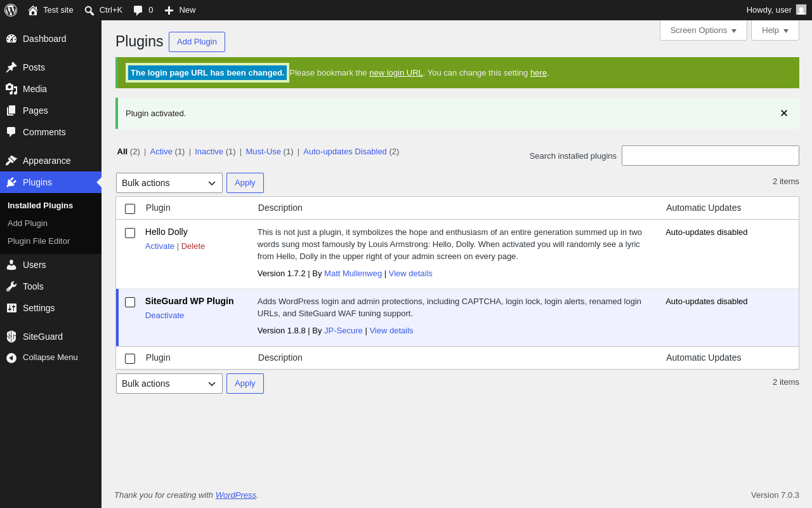The height and width of the screenshot is (508, 812).
Task: Expand the Screen Options panel
Action: coord(704,30)
